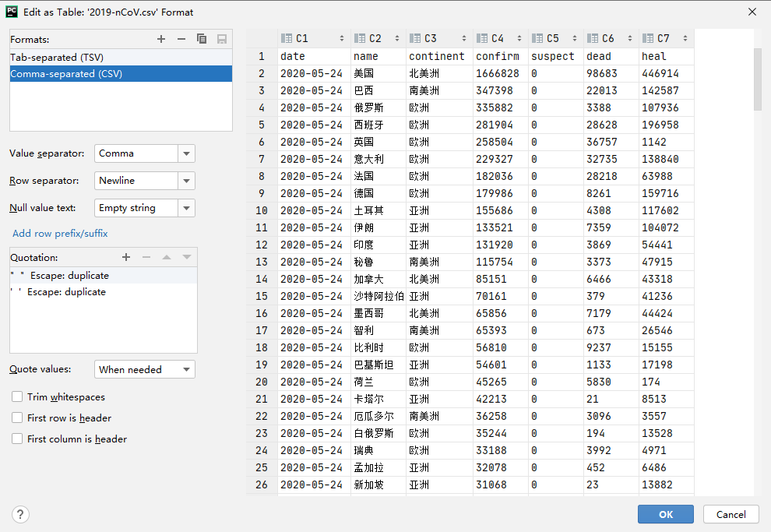The height and width of the screenshot is (532, 771).
Task: Open the Value separator Comma dropdown
Action: [x=186, y=153]
